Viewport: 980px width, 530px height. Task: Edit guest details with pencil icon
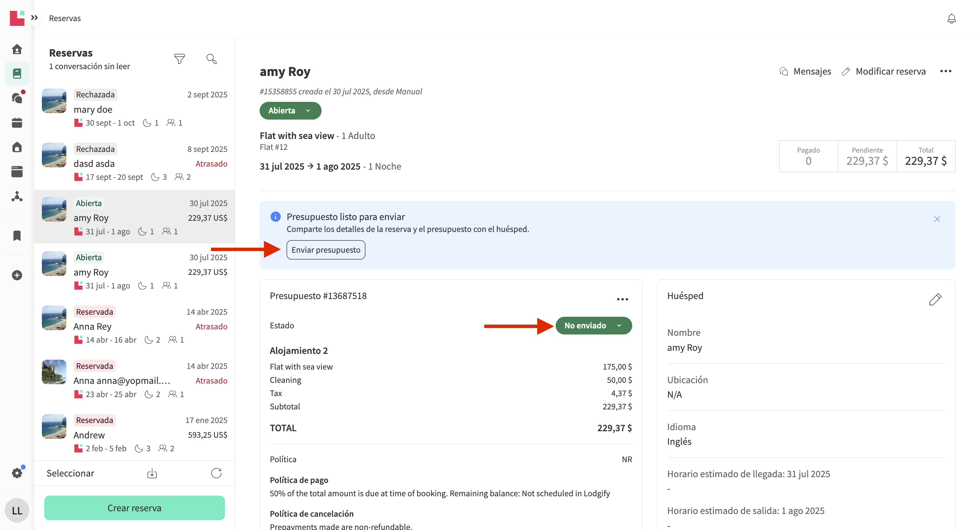point(935,299)
